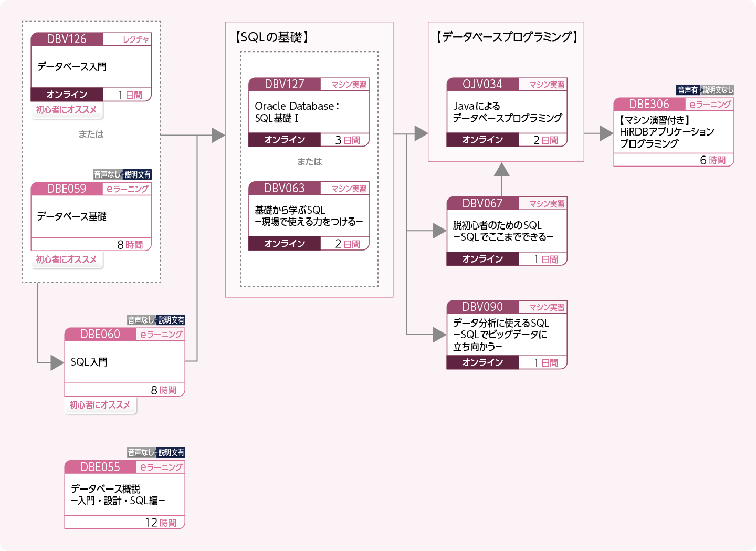
Task: Click the オンライン label on DBV126
Action: click(67, 95)
